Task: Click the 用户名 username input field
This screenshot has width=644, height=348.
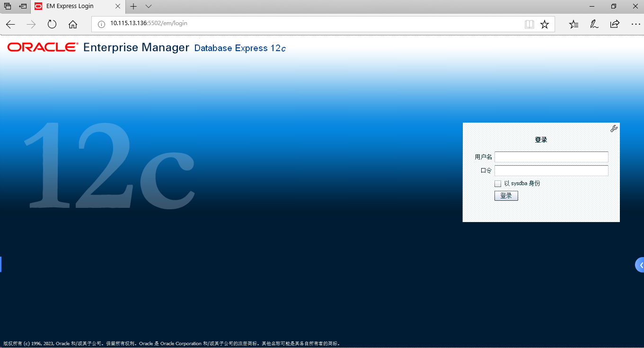Action: point(551,157)
